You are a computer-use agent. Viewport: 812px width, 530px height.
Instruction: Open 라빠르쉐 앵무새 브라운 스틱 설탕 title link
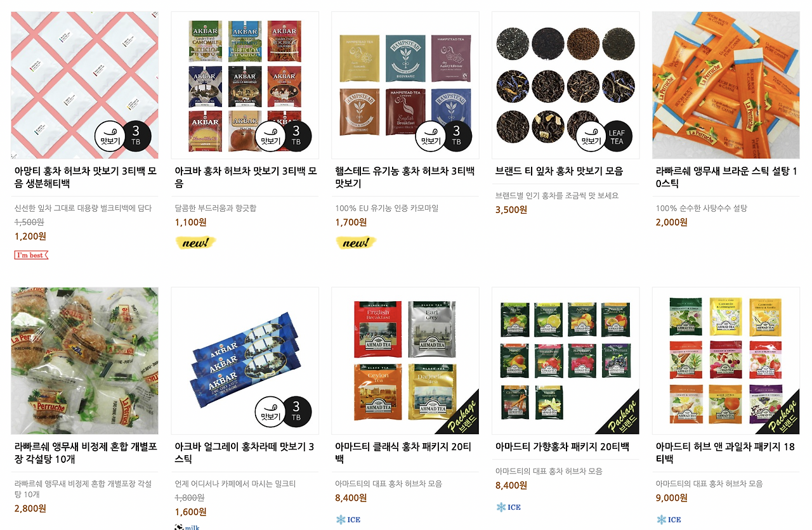click(726, 178)
